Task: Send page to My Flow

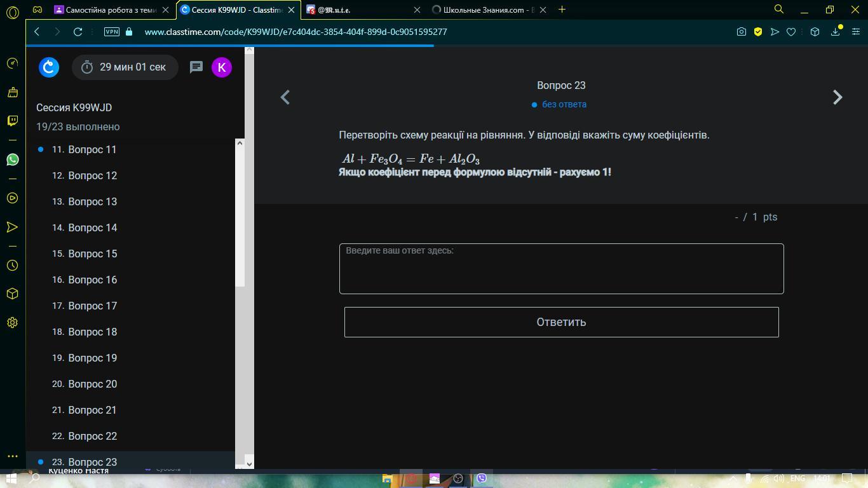Action: coord(775,31)
